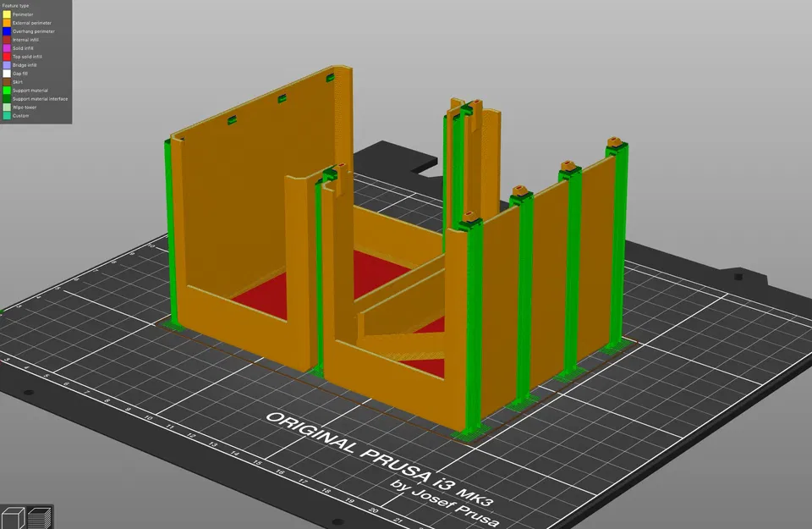This screenshot has height=529, width=812.
Task: Click the 'Gap fill' legend label
Action: click(x=20, y=74)
